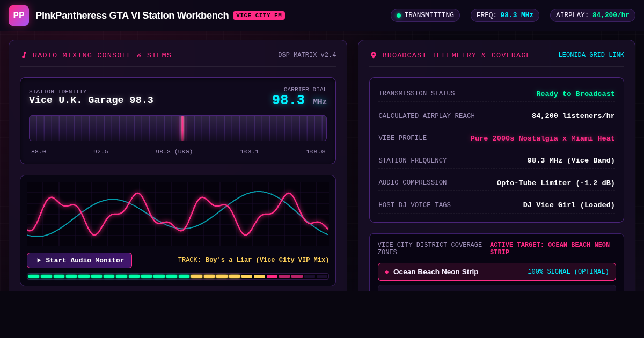Start the audio monitor
Image resolution: width=644 pixels, height=338 pixels.
[79, 260]
